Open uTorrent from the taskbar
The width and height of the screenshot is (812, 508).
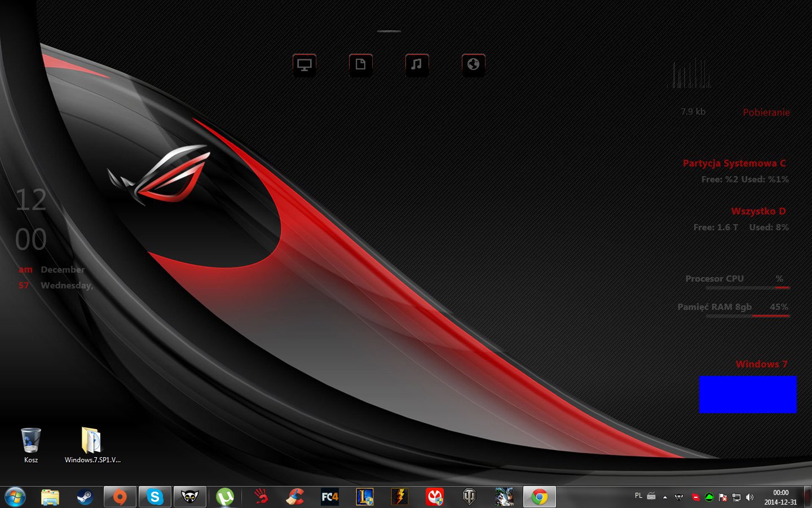pyautogui.click(x=225, y=497)
